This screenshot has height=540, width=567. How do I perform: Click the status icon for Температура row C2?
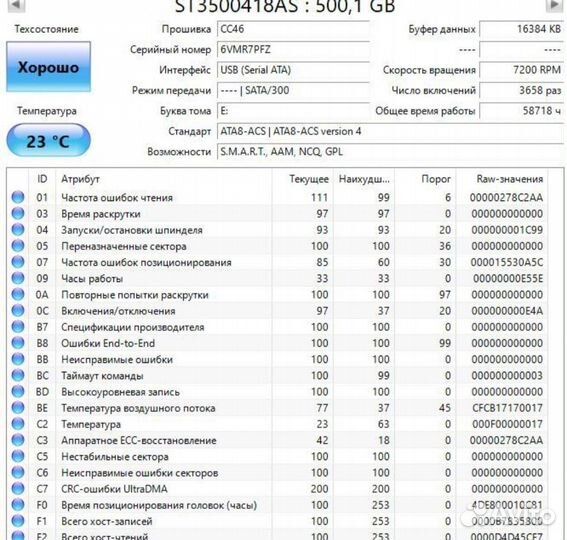18,424
